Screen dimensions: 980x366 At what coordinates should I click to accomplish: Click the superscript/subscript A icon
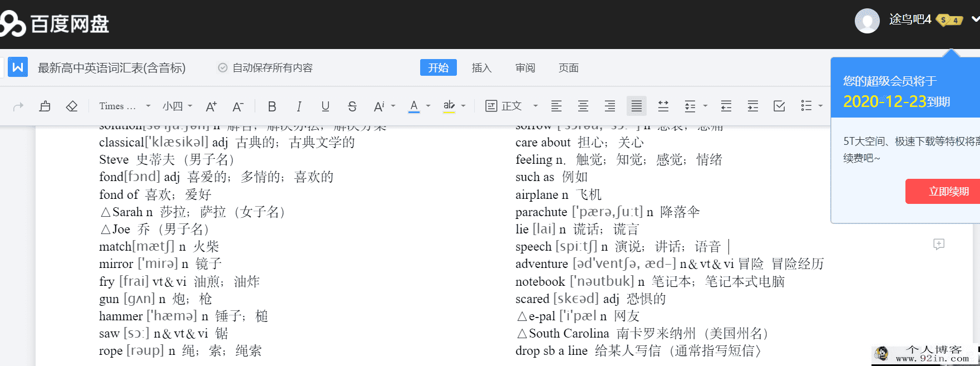click(x=379, y=106)
